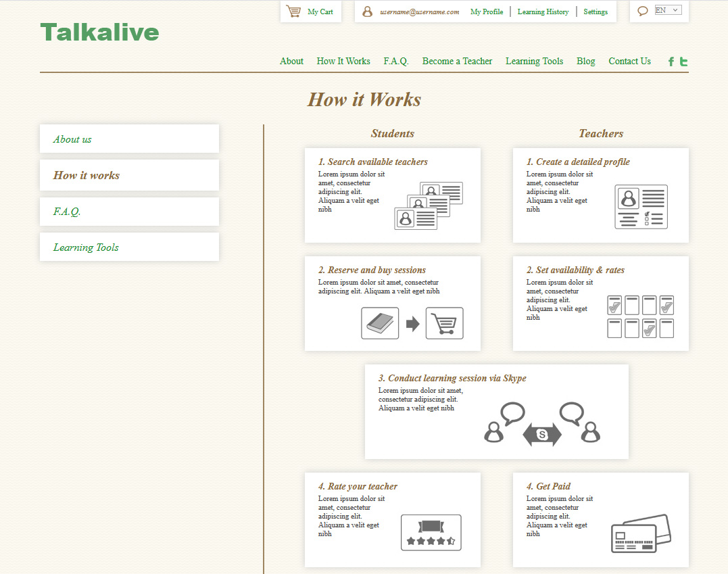Image resolution: width=728 pixels, height=574 pixels.
Task: Click the Talkalive logo
Action: 99,32
